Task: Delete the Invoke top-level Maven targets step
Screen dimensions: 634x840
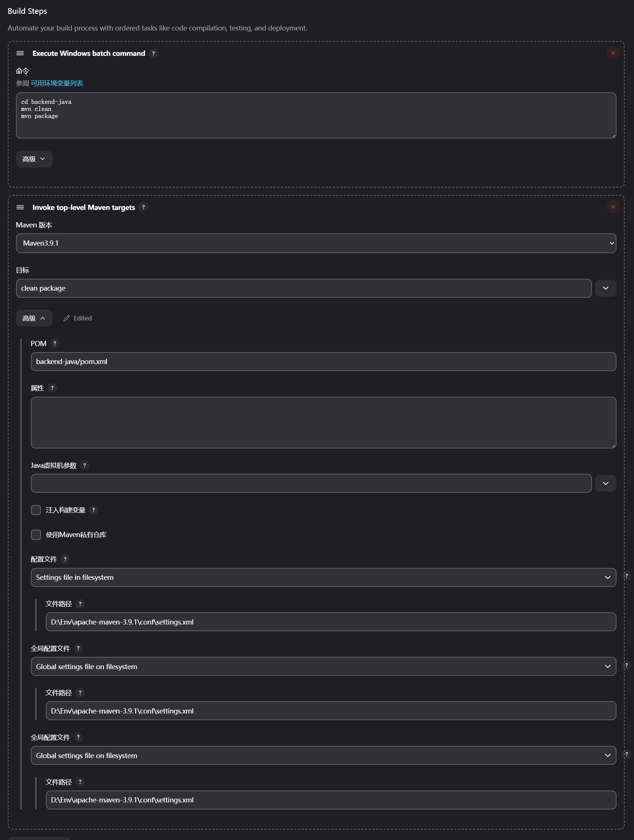Action: pyautogui.click(x=612, y=207)
